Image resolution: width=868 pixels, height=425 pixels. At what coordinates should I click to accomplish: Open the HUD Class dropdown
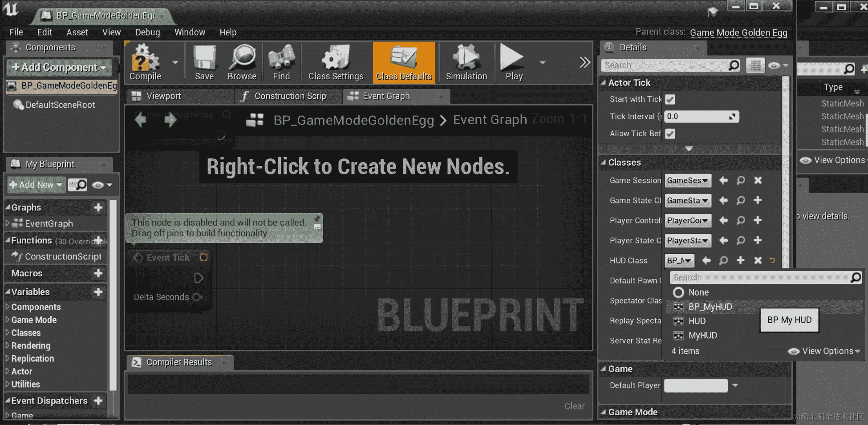[x=679, y=260]
